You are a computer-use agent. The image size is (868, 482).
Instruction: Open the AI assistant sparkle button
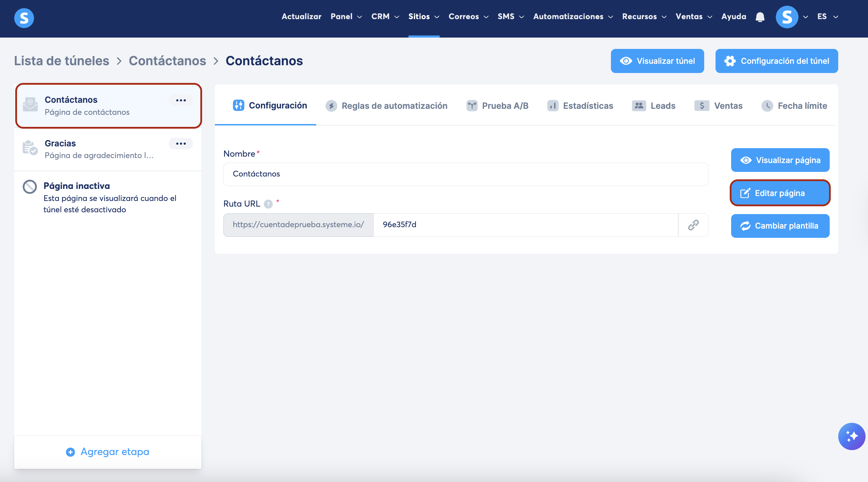(851, 436)
